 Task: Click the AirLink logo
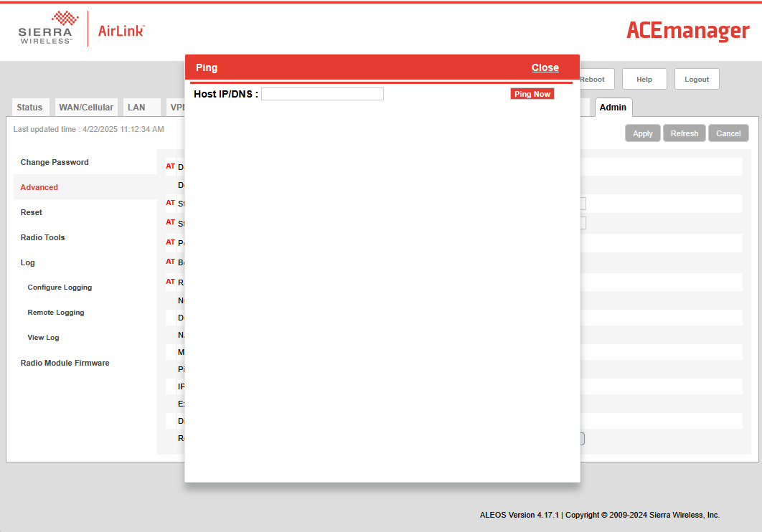[121, 31]
